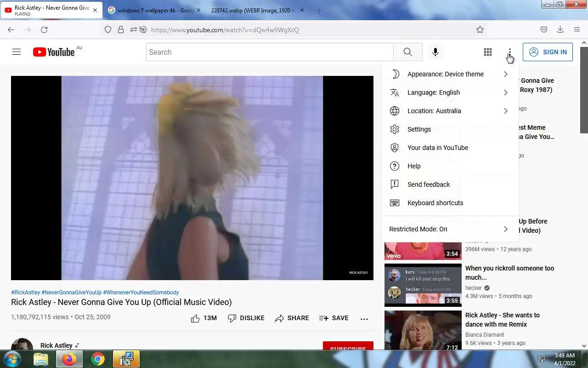Open the network tray icon
Viewport: 588px width, 368px height.
point(542,359)
